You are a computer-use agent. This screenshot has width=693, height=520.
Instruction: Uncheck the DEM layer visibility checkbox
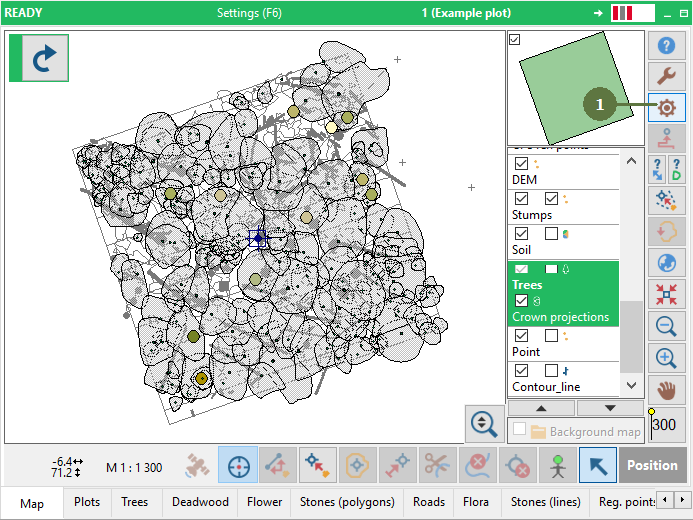point(521,164)
